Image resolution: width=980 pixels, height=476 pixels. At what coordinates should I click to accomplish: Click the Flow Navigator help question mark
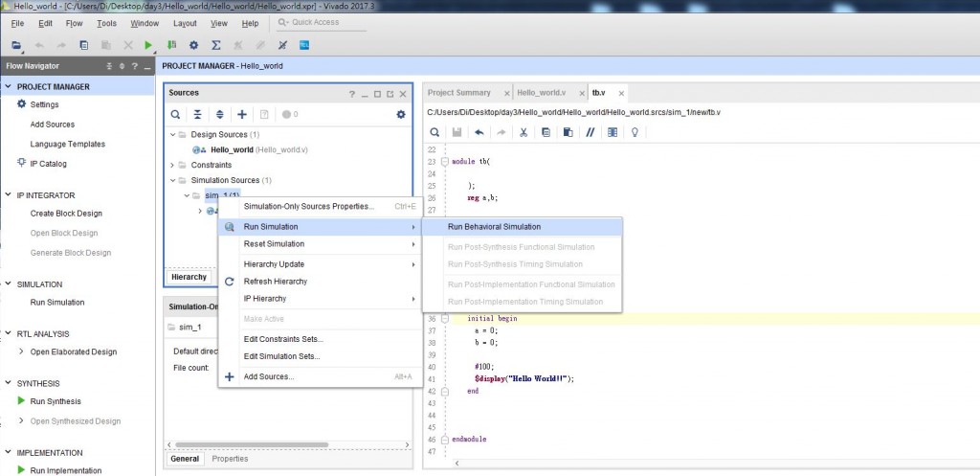click(x=134, y=66)
